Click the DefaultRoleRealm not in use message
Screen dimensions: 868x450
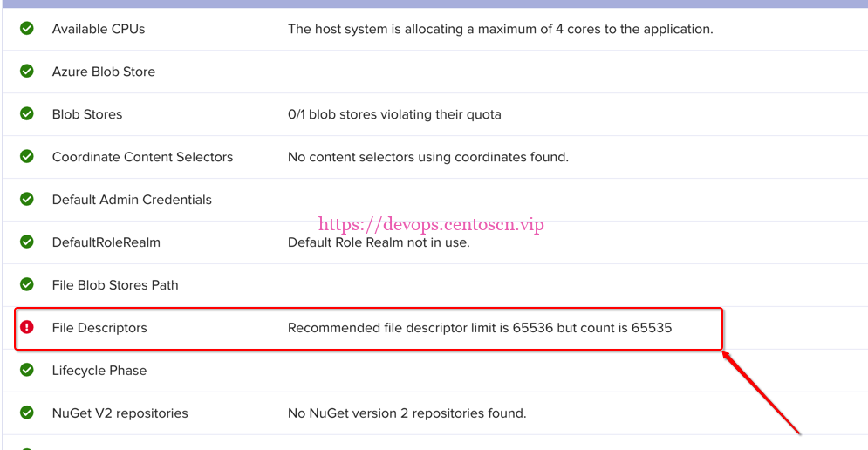[379, 242]
